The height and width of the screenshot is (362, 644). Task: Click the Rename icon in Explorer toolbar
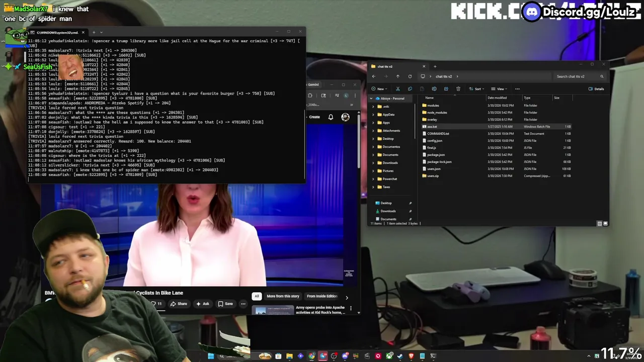click(x=434, y=89)
